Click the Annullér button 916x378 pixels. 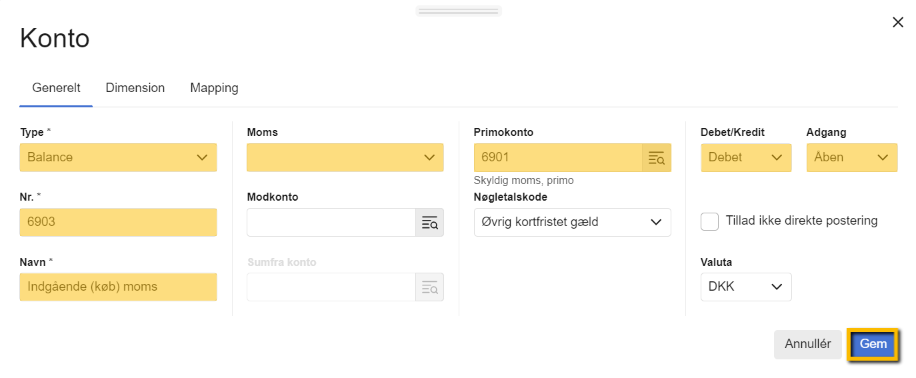[x=807, y=345]
